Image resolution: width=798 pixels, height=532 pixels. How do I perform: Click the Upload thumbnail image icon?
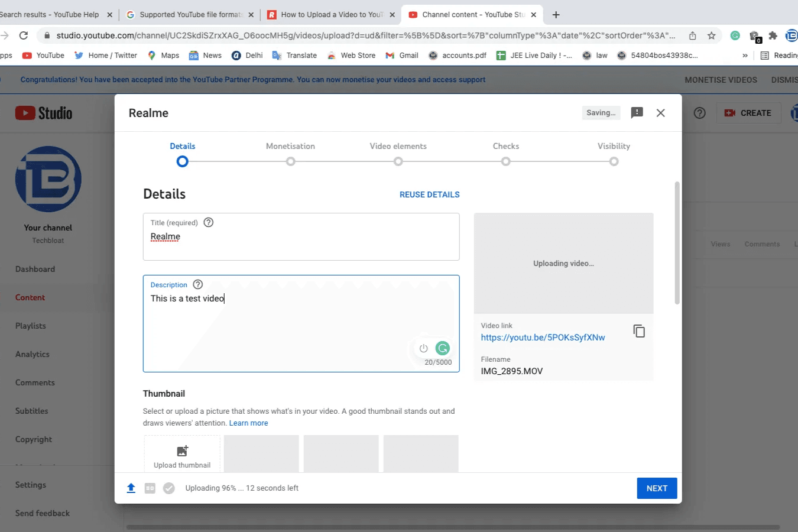click(x=182, y=451)
